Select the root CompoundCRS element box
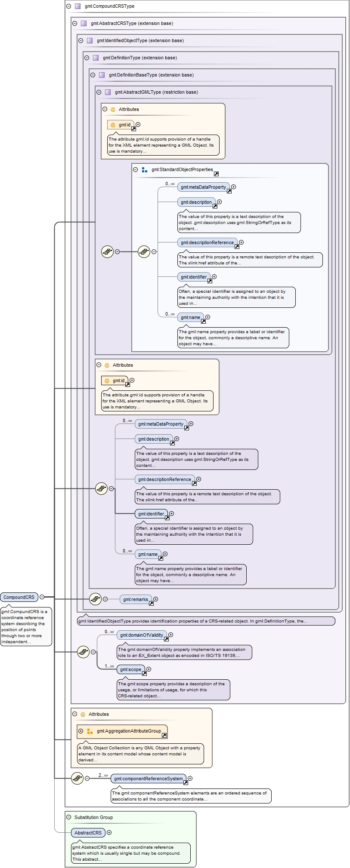350x868 pixels. (x=19, y=597)
